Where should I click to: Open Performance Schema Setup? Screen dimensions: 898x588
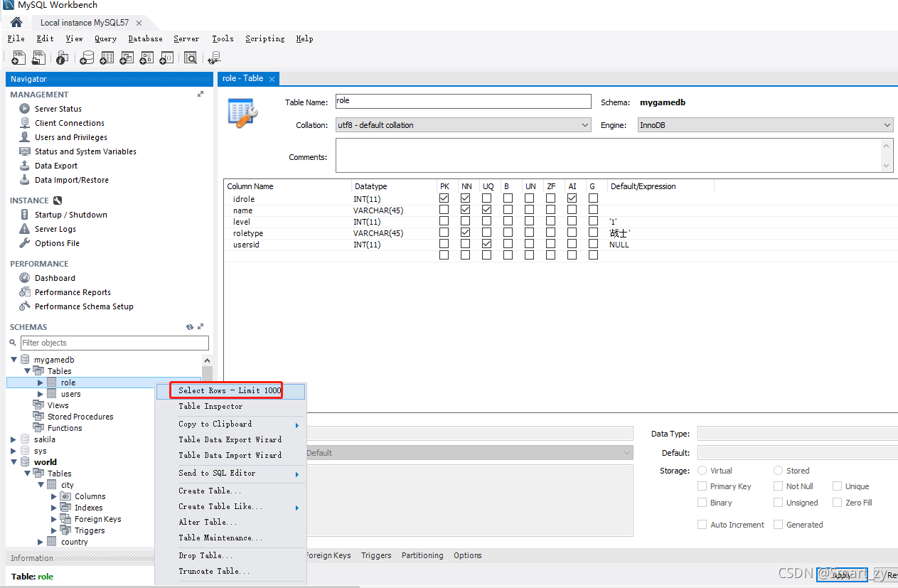point(84,306)
